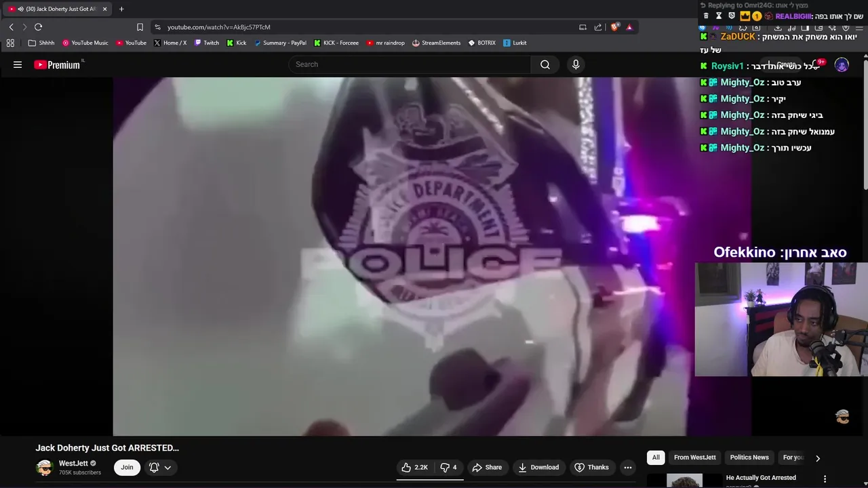Open the Twitch bookmark

point(207,43)
